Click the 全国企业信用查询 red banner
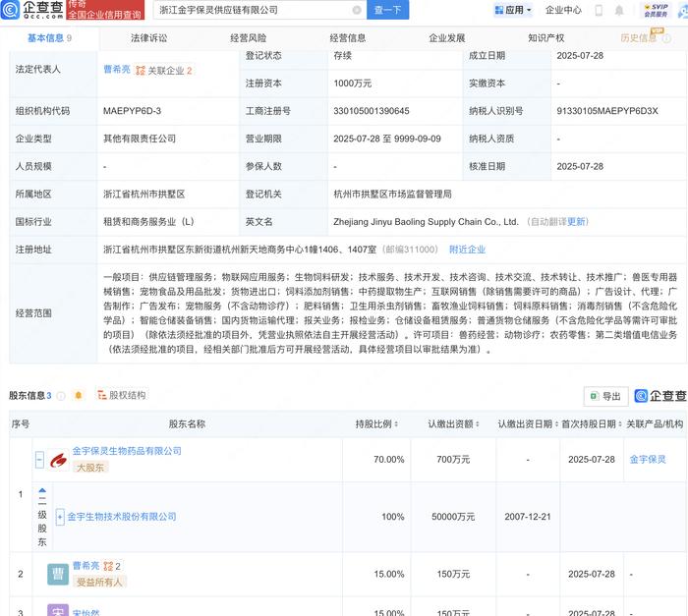Image resolution: width=688 pixels, height=616 pixels. pos(105,10)
